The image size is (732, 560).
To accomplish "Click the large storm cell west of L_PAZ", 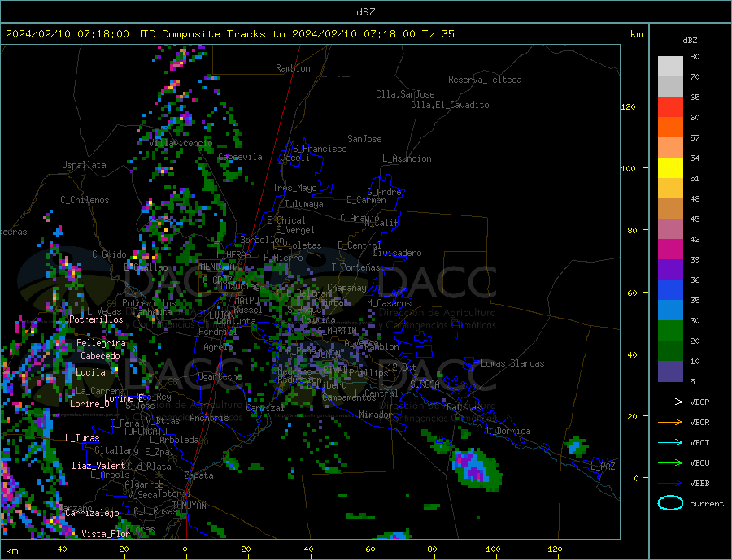I will click(476, 468).
